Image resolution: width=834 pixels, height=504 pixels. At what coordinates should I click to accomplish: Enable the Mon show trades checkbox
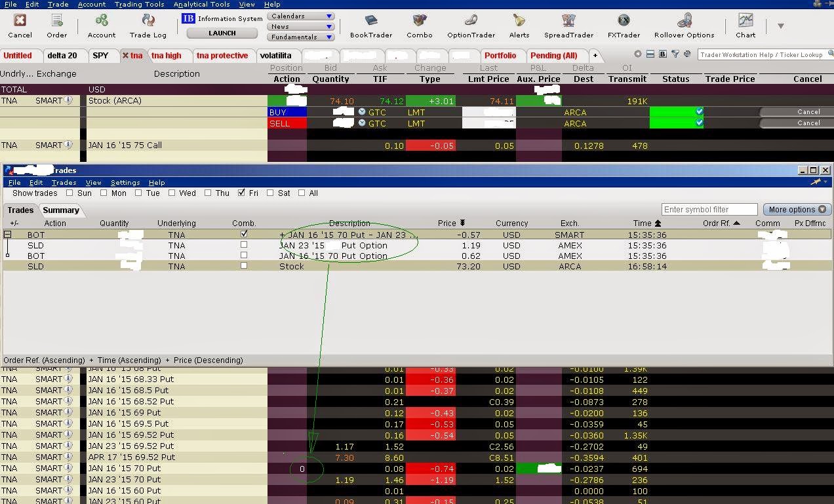pos(104,193)
